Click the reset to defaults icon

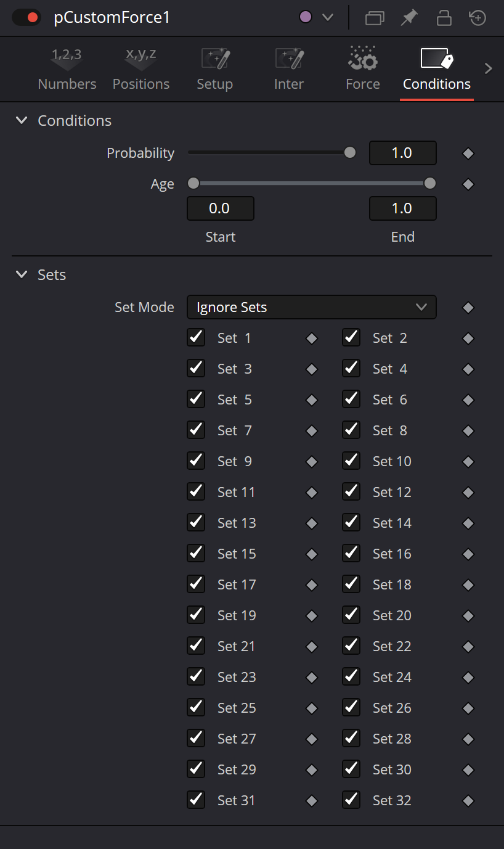click(478, 18)
